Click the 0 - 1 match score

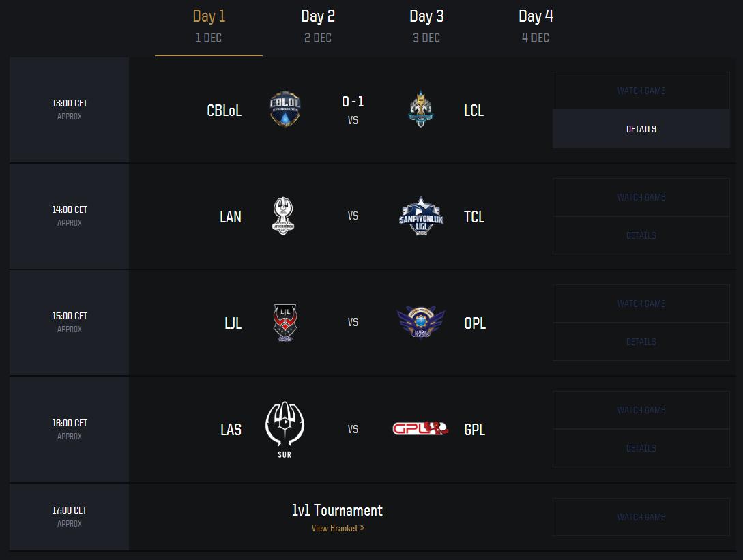353,102
